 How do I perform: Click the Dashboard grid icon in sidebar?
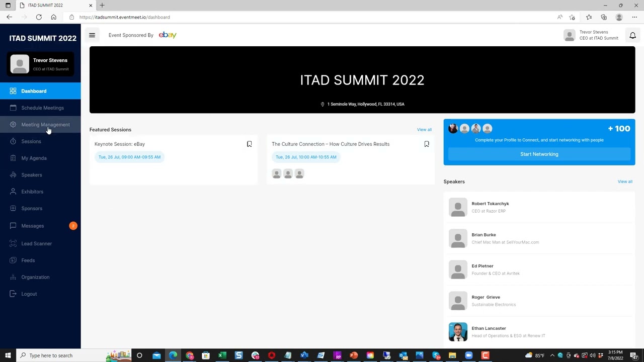[13, 91]
